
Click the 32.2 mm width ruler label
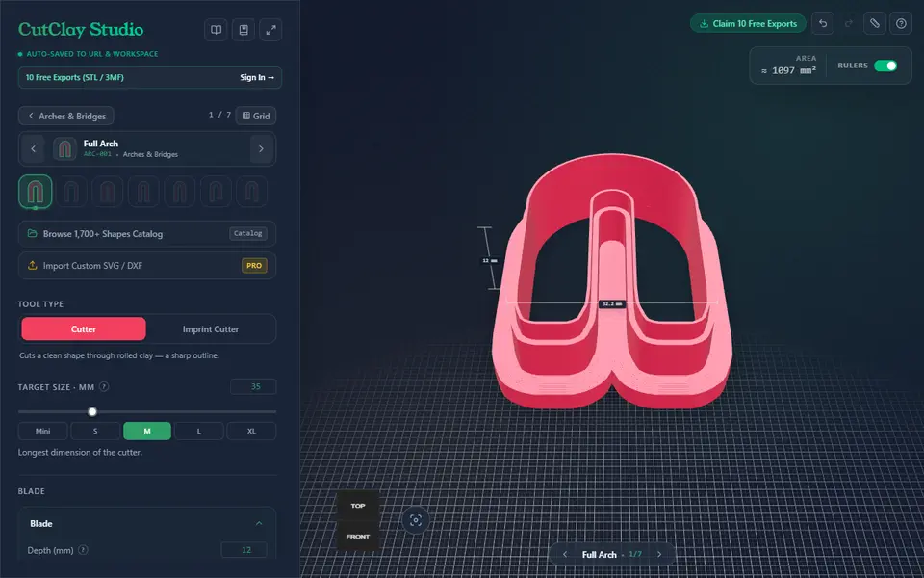click(612, 303)
